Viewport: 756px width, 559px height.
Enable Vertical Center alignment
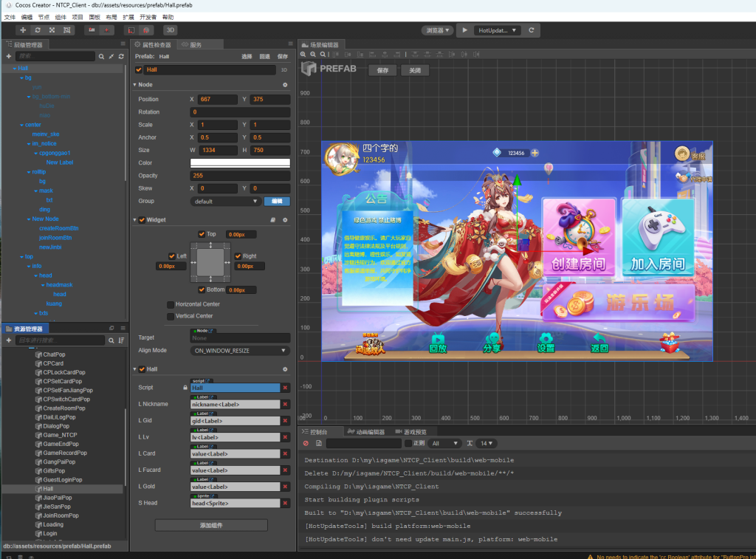171,316
